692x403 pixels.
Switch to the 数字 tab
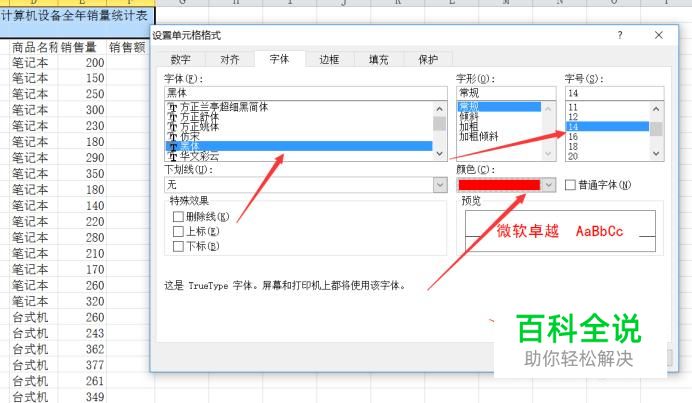click(x=181, y=60)
